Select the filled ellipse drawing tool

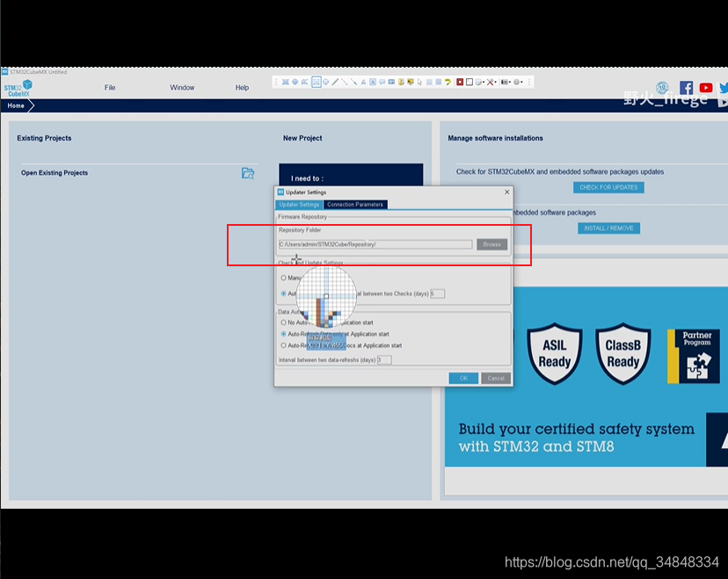(x=295, y=82)
